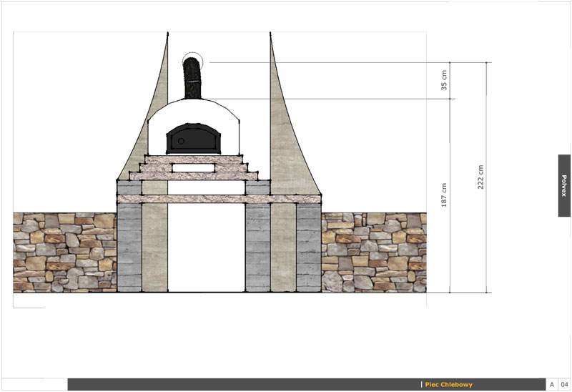Select the Piec Chlebowy title in footer
Viewport: 572px width, 392px height.
(x=448, y=385)
